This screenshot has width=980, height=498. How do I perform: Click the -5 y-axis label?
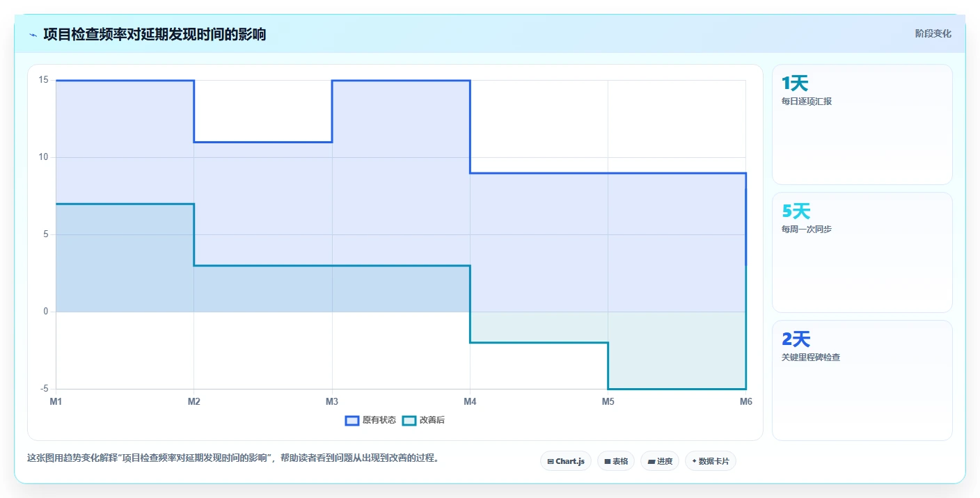[x=45, y=388]
